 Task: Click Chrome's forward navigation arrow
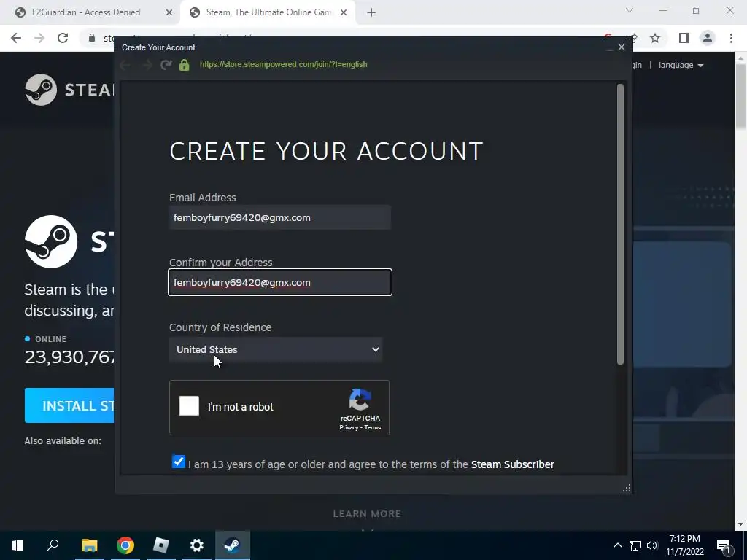pyautogui.click(x=39, y=38)
